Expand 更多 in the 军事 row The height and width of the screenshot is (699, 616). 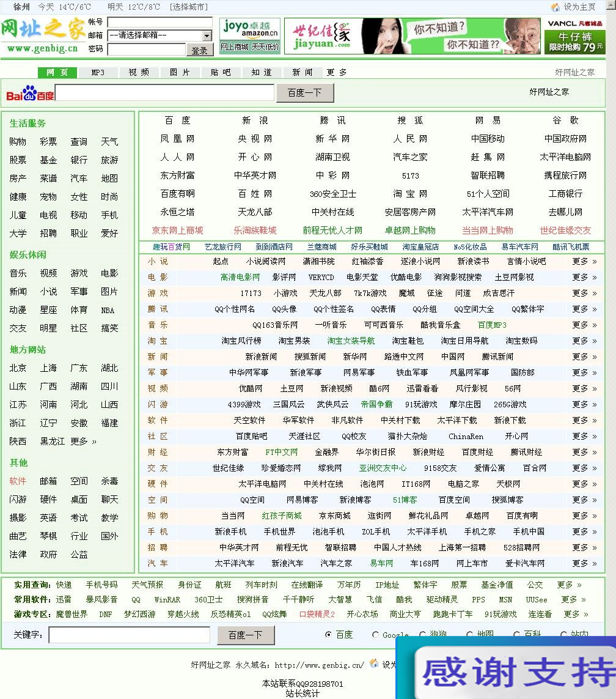click(584, 372)
